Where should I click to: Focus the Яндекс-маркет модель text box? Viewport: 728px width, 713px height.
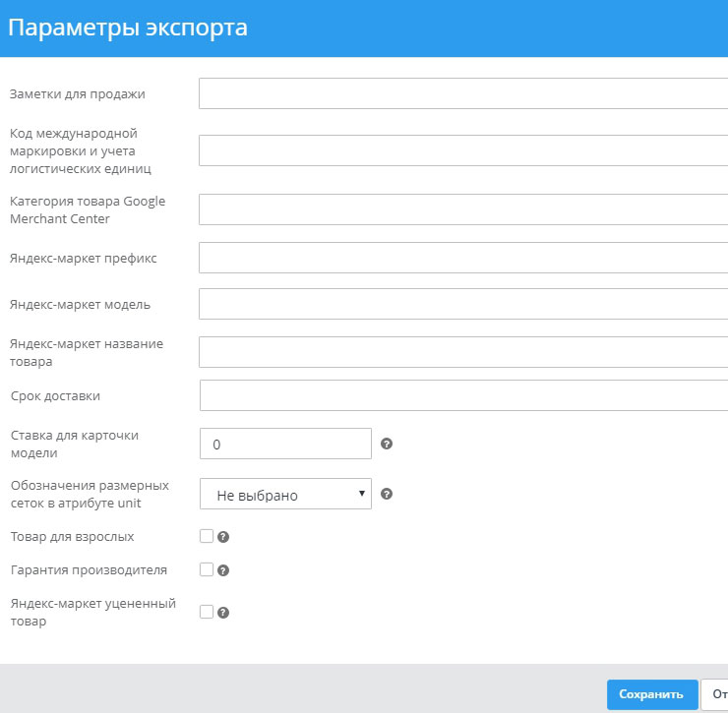click(x=462, y=304)
